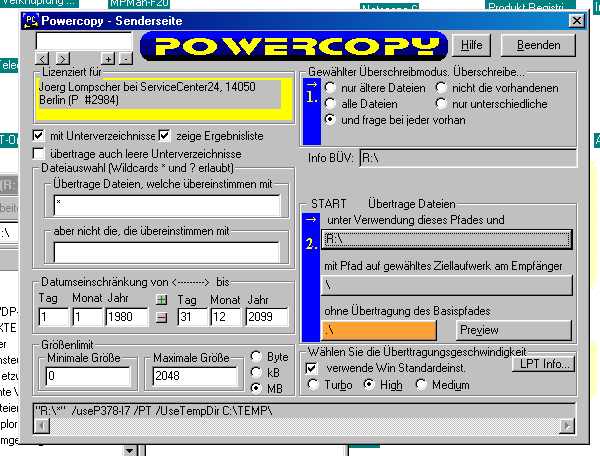Viewport: 600px width, 456px height.
Task: Open the Hilfe help button
Action: point(472,45)
